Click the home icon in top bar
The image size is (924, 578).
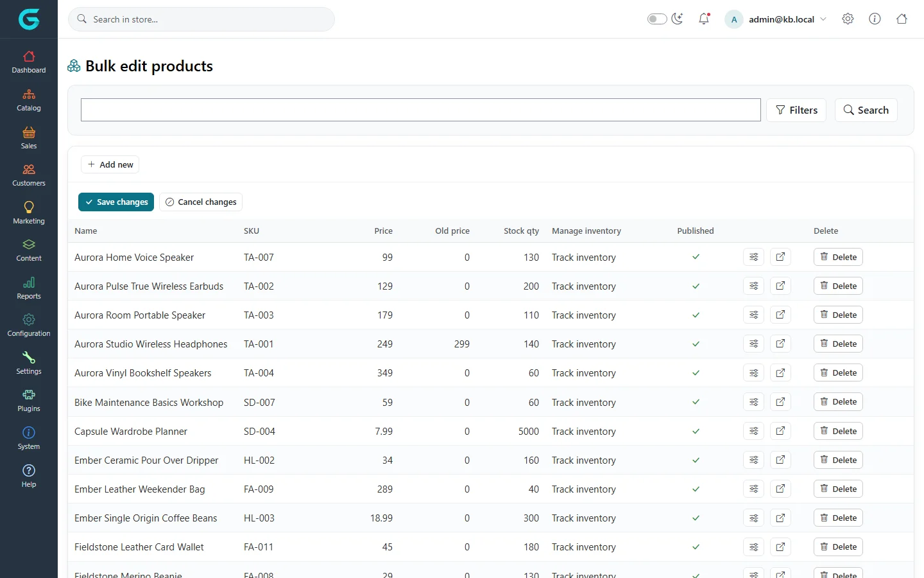click(x=902, y=19)
